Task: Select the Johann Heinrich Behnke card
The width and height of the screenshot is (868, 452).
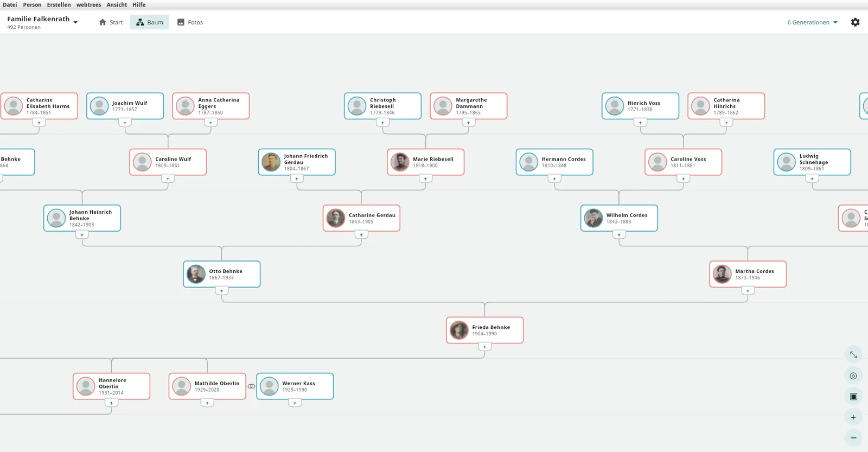Action: point(82,218)
